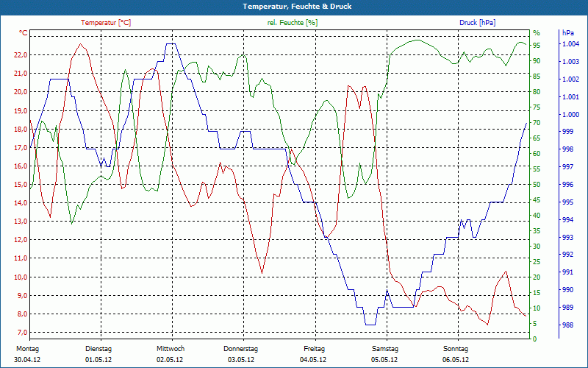Click the '9,0' temperature axis value

pyautogui.click(x=23, y=295)
